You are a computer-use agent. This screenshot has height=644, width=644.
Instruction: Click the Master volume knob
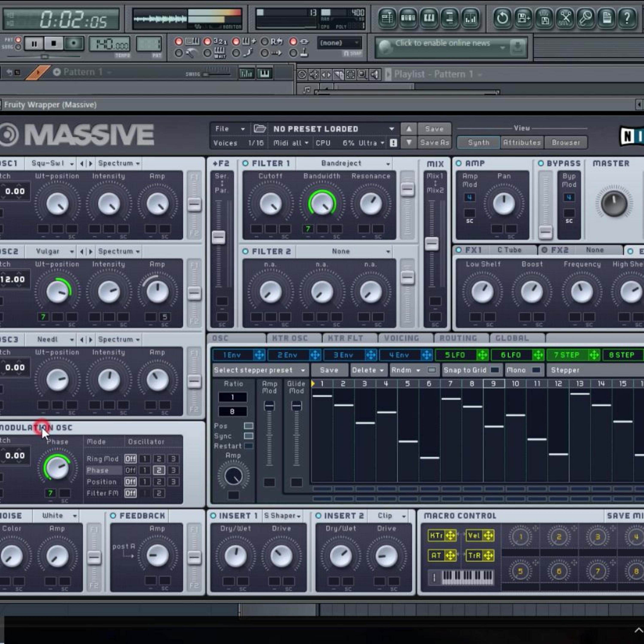[x=614, y=204]
